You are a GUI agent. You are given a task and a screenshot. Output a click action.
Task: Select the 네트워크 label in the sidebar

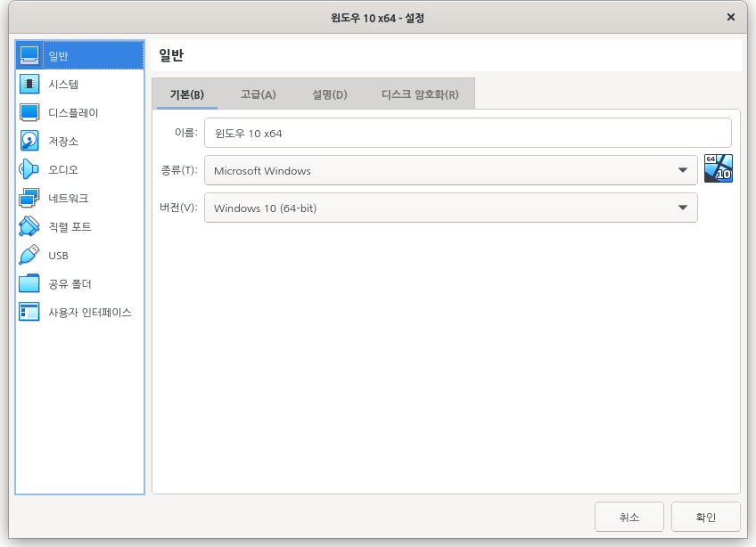69,198
